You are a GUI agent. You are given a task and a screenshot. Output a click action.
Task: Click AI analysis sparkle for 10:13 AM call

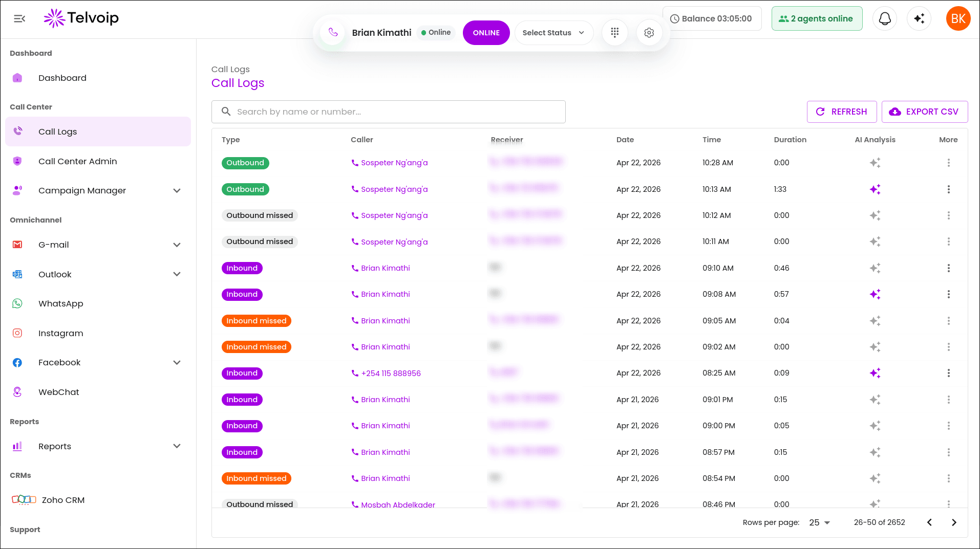click(875, 189)
